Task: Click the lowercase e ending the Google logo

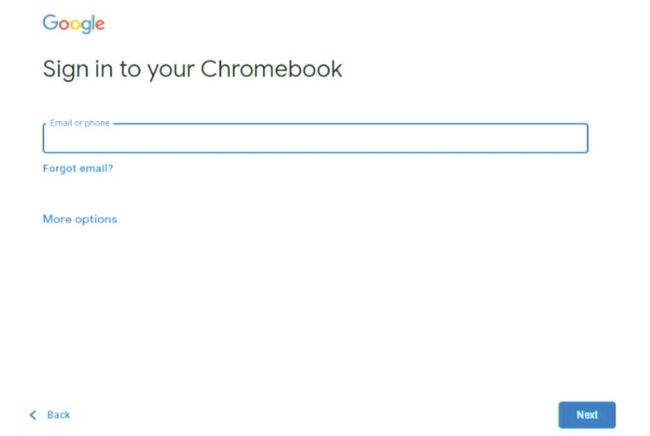Action: (99, 24)
